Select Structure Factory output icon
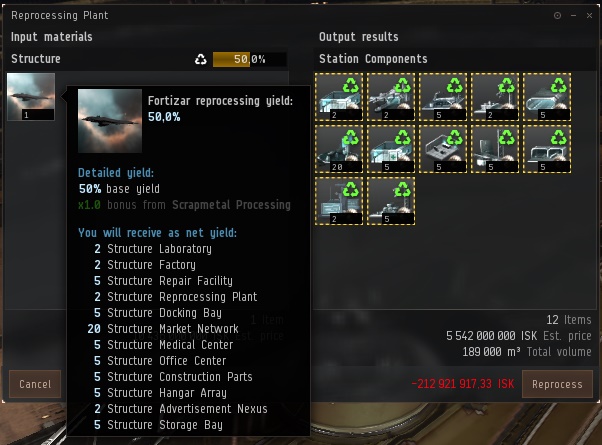The width and height of the screenshot is (602, 445). (391, 97)
